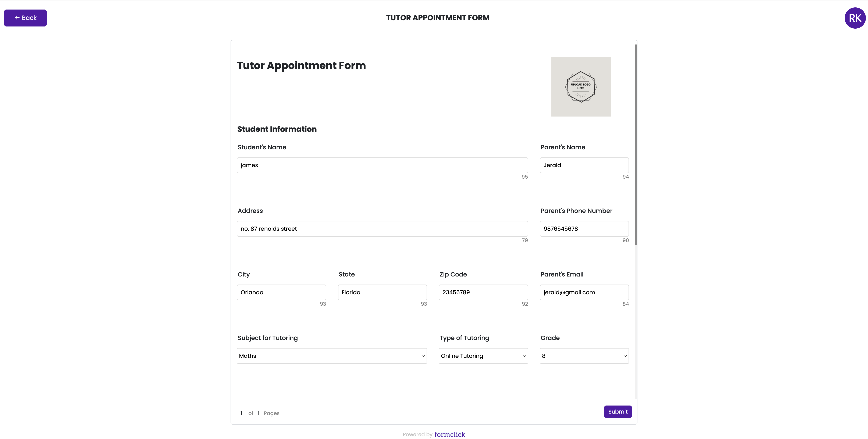Edit the Student's Name field
Screen dimensions: 868x439
click(382, 165)
